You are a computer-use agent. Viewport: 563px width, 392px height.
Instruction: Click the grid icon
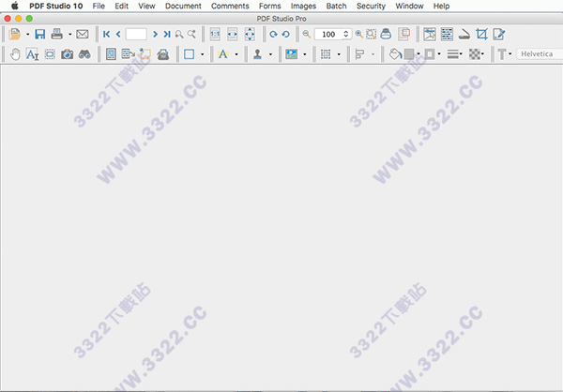326,54
